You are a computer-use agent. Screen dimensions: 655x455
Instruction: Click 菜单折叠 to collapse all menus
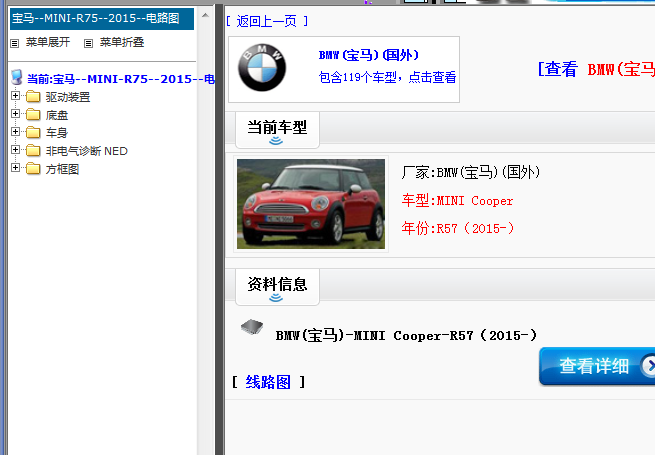tap(122, 42)
